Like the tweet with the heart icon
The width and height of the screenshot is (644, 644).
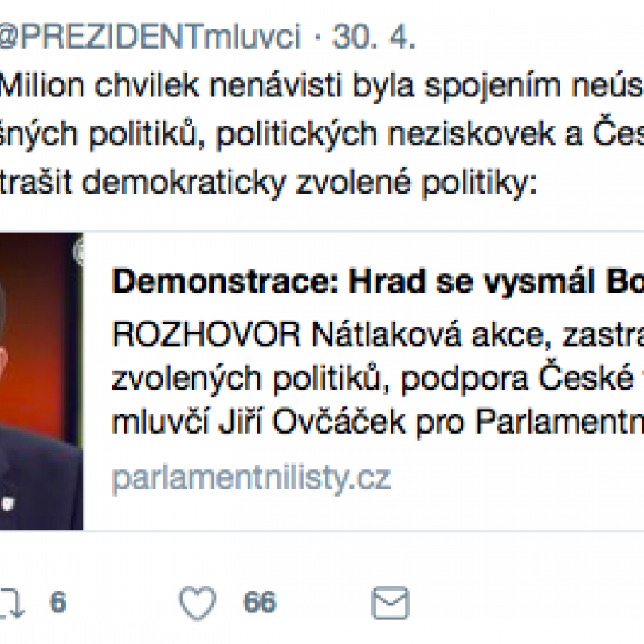pyautogui.click(x=198, y=603)
